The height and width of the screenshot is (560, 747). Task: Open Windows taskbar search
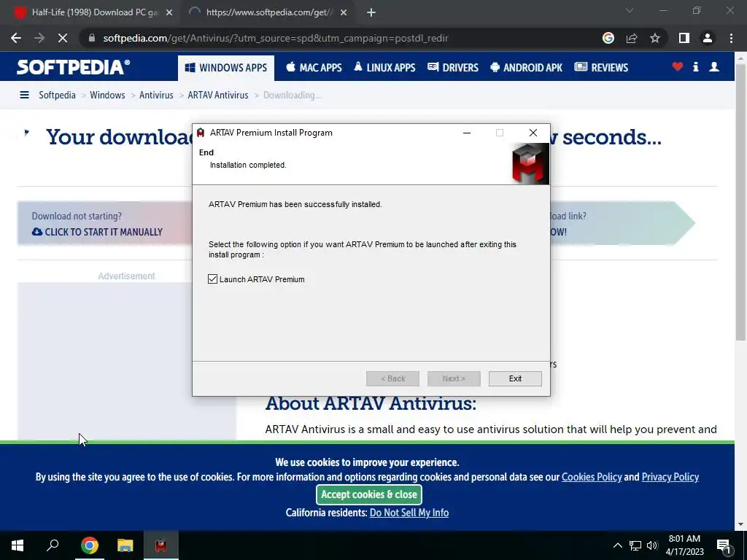point(53,545)
